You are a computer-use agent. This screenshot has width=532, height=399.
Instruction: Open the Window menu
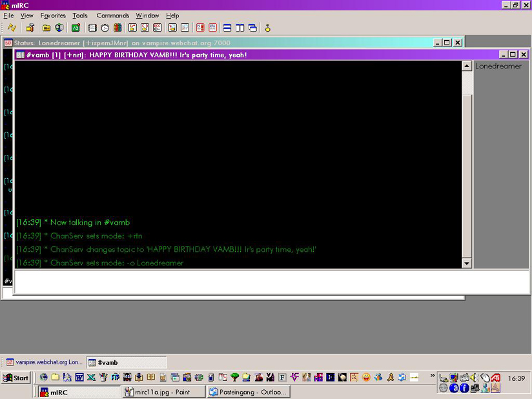click(x=147, y=15)
